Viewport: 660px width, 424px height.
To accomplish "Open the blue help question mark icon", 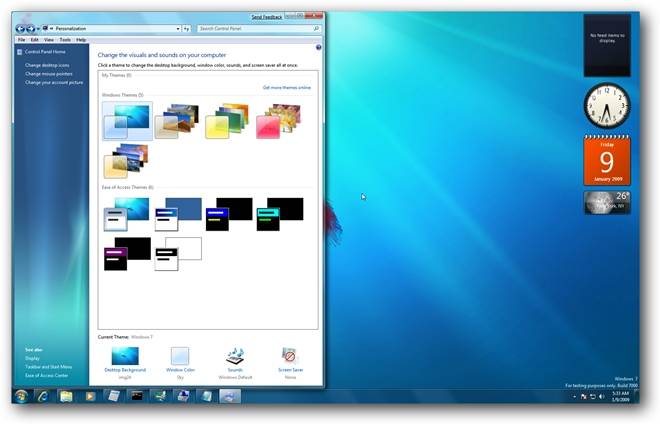I will pos(319,48).
